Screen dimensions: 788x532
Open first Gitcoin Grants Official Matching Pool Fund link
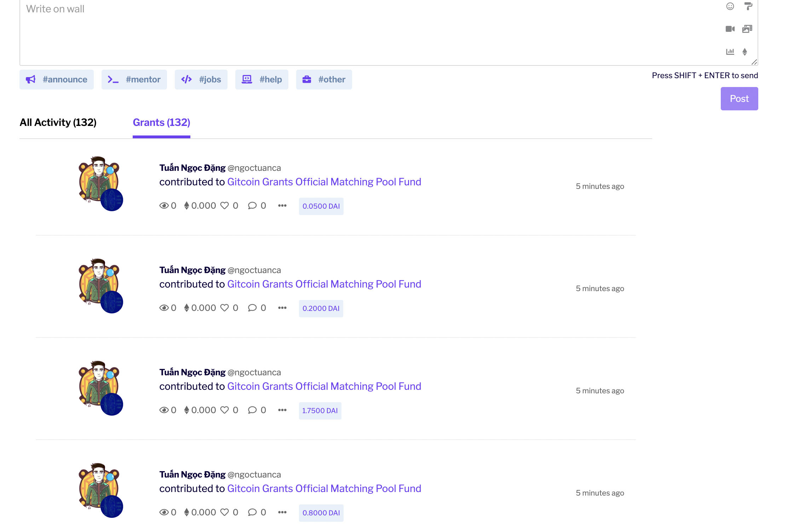324,182
